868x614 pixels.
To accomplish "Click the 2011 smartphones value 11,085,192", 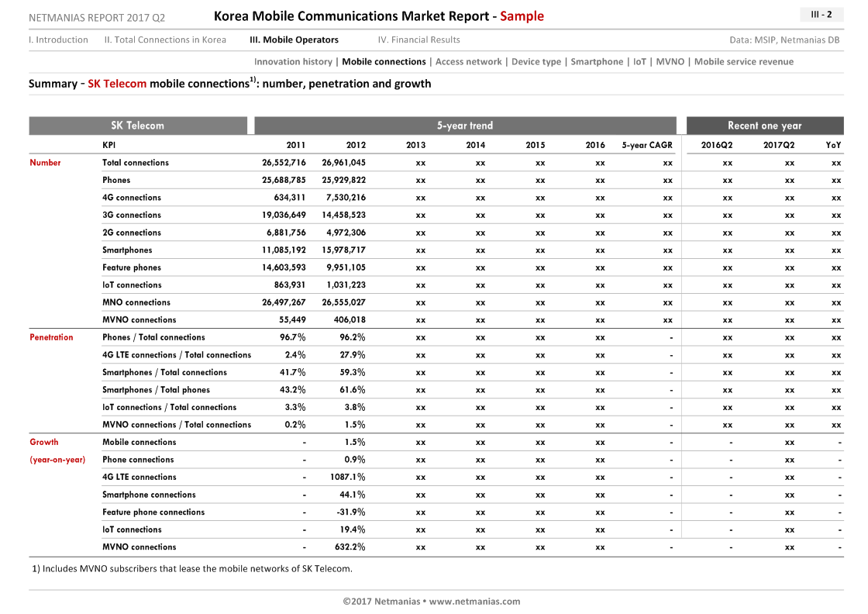I will tap(284, 250).
